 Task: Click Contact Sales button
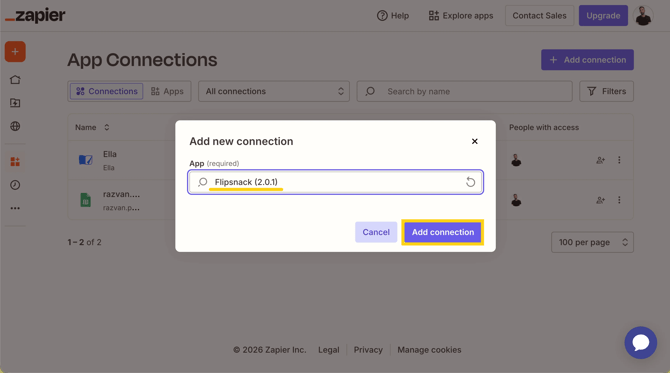click(539, 16)
